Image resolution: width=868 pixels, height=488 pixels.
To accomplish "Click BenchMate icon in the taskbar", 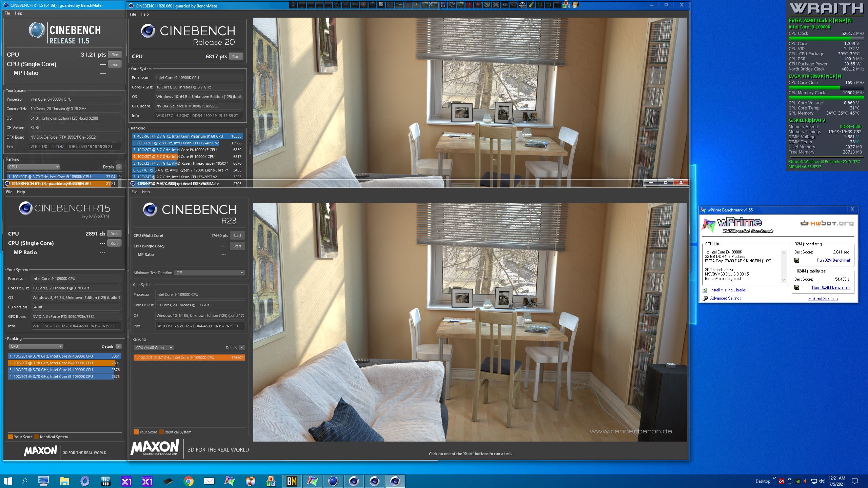I will 292,481.
